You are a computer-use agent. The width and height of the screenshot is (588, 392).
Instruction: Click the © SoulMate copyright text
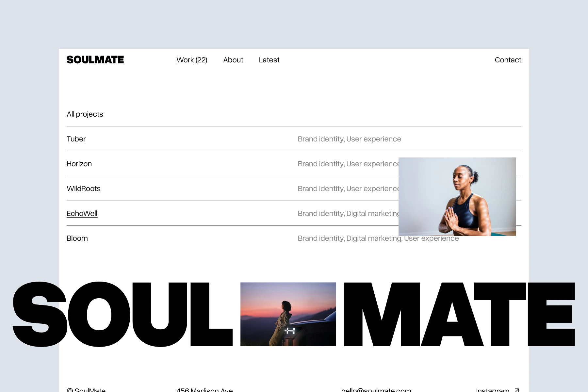click(x=86, y=390)
